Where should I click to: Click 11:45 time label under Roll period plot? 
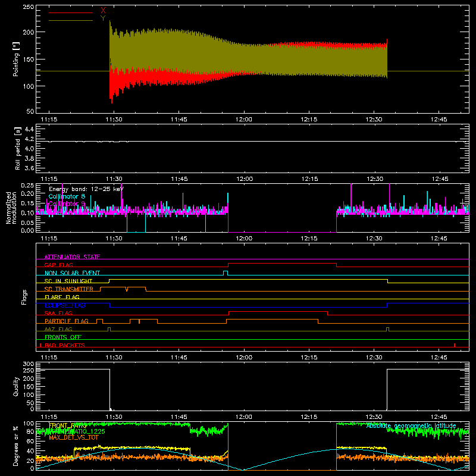coord(179,179)
